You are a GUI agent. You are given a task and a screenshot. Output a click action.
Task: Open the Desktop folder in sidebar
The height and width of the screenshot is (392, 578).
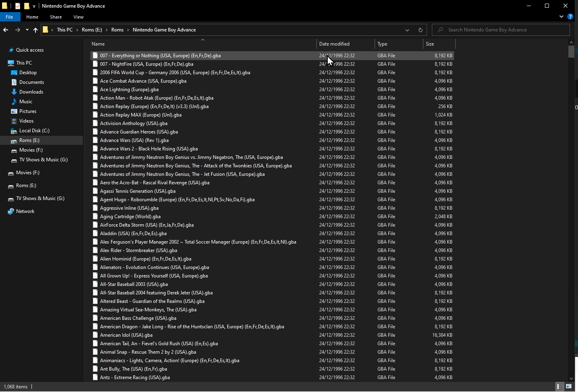(x=28, y=73)
